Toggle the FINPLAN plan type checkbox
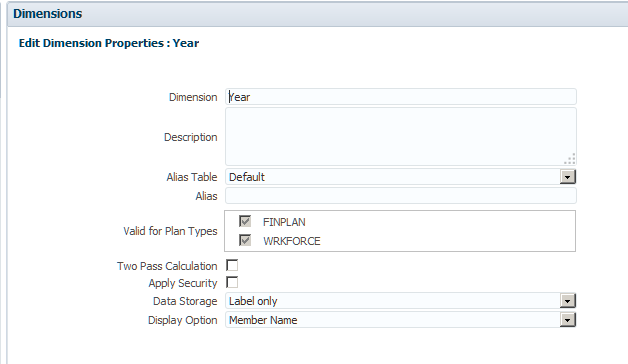Screen dimensions: 628x364 [x=245, y=221]
